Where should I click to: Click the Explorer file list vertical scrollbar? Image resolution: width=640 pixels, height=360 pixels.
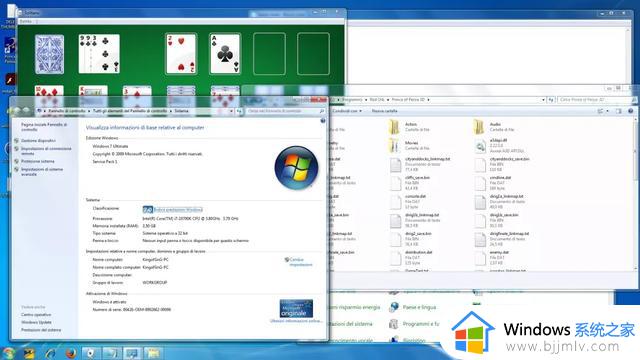[636, 193]
